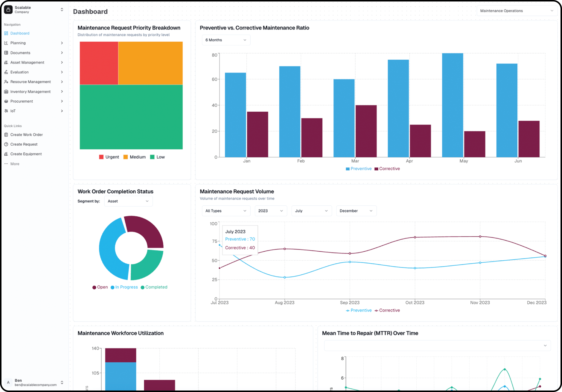Image resolution: width=562 pixels, height=392 pixels.
Task: Open the Procurement navigation item
Action: [x=34, y=101]
